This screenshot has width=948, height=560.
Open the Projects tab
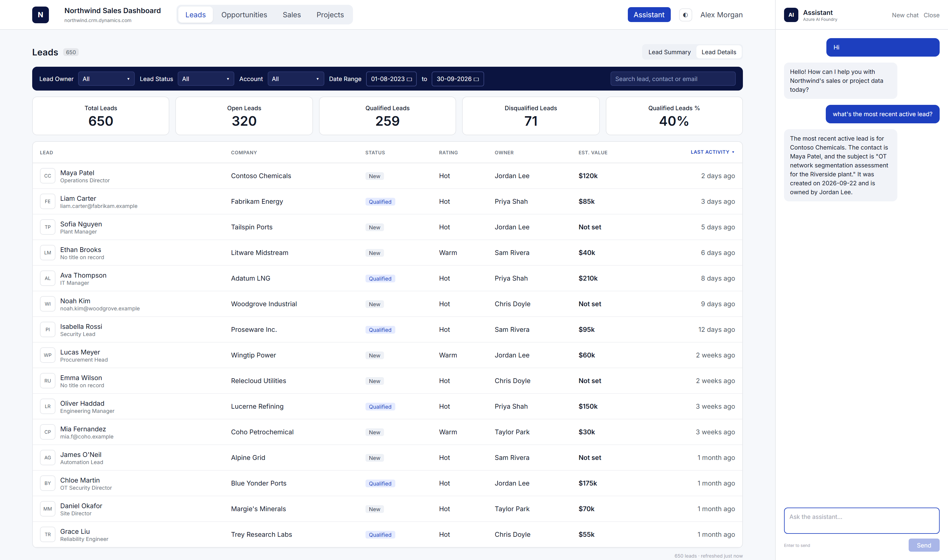pos(330,15)
